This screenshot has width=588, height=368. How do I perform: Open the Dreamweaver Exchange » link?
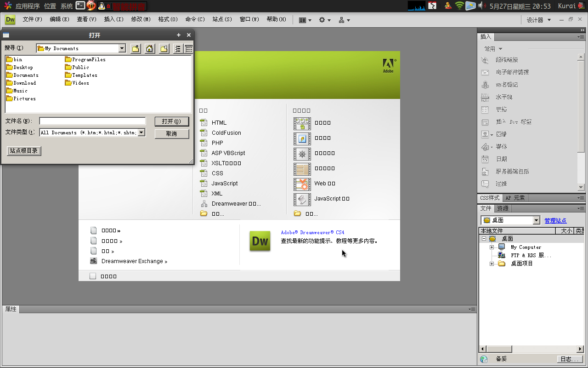coord(134,261)
